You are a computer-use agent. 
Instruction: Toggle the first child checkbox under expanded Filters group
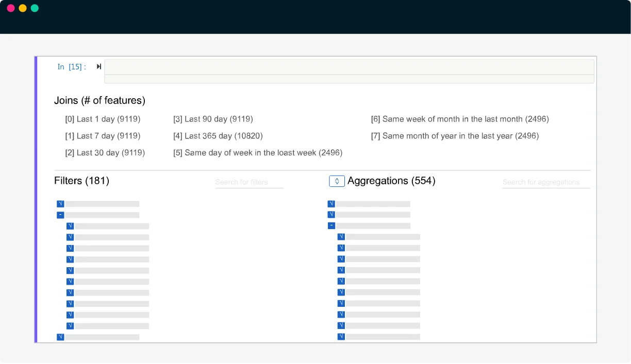[70, 226]
